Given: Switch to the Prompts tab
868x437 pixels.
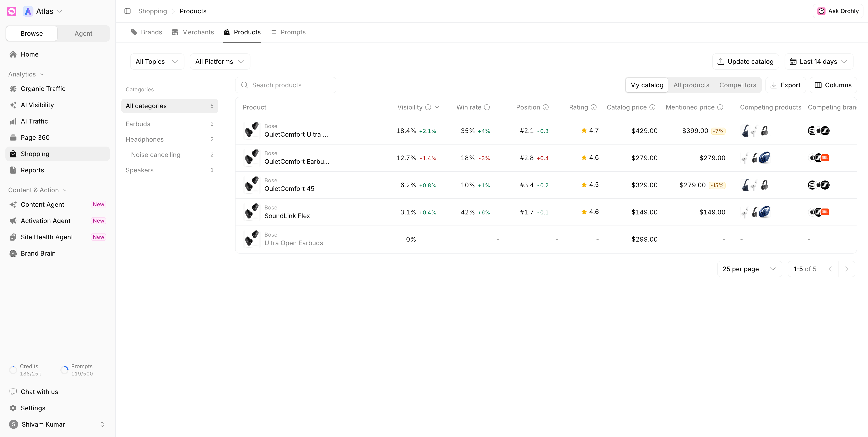Looking at the screenshot, I should (x=288, y=32).
